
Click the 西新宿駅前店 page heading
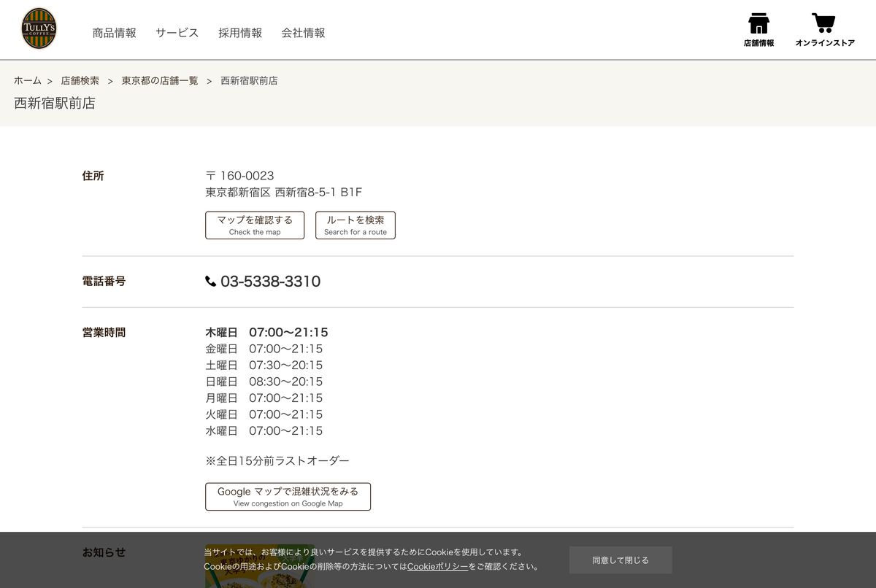[55, 104]
